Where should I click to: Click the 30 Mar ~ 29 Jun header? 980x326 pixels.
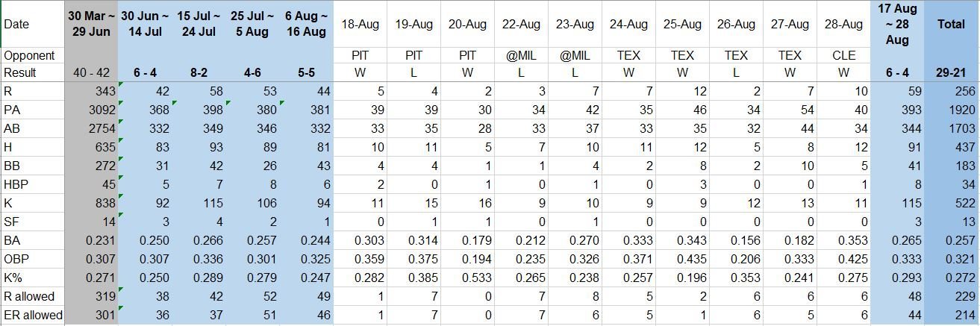click(90, 24)
